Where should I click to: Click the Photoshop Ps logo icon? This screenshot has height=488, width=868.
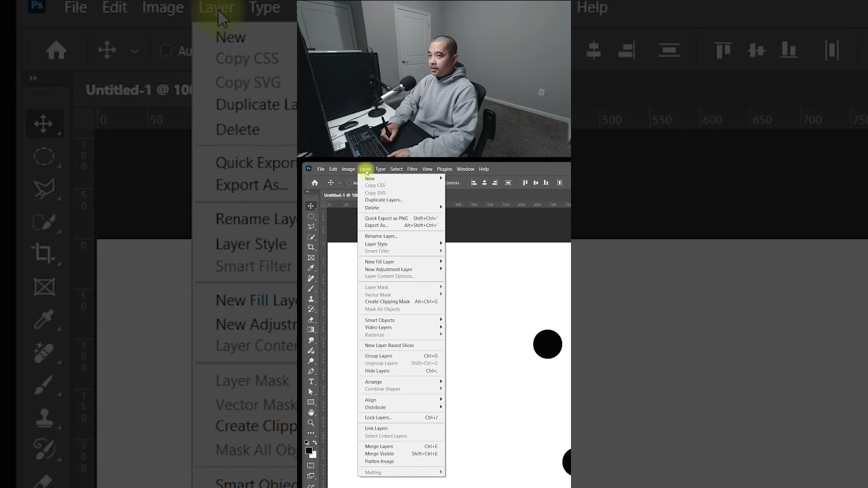pyautogui.click(x=309, y=169)
